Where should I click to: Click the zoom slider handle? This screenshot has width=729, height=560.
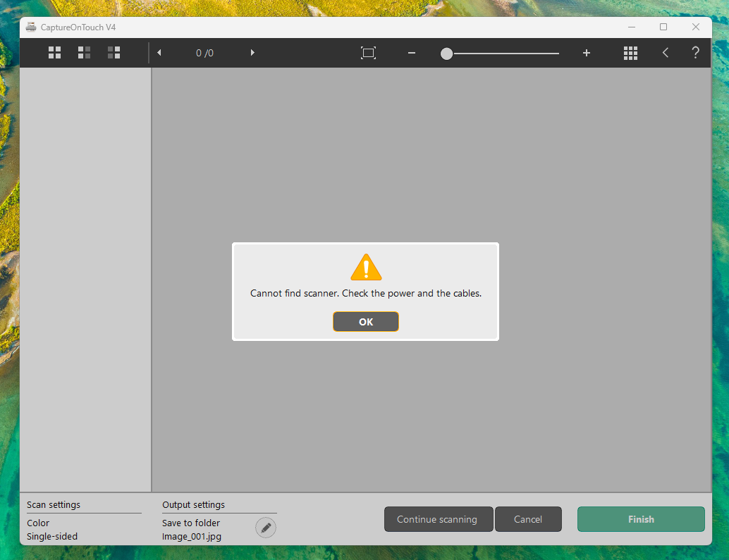click(x=446, y=54)
